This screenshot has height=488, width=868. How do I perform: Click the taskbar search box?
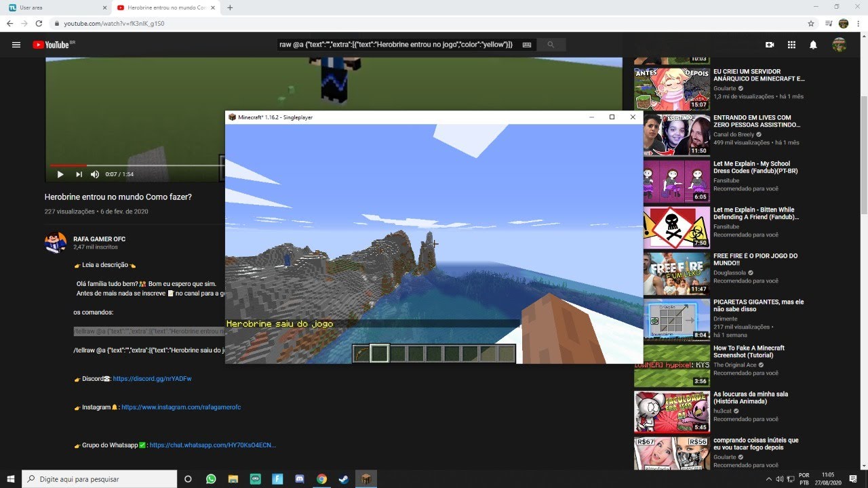click(99, 479)
